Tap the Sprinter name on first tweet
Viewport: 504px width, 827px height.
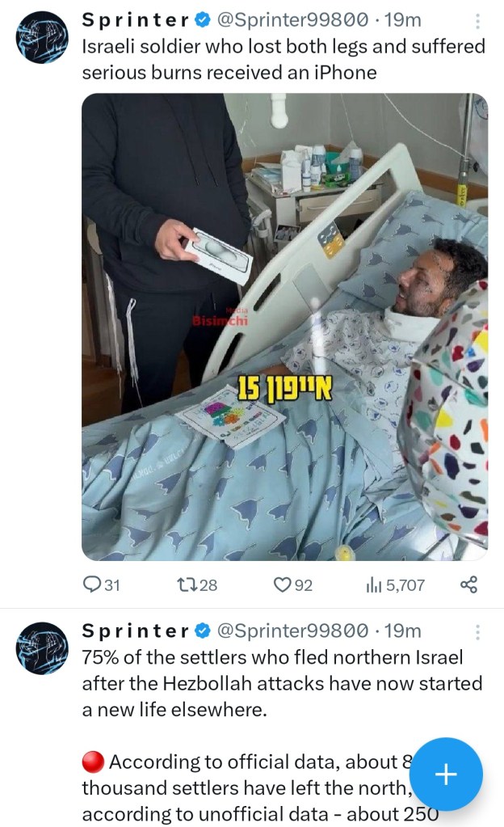(136, 19)
